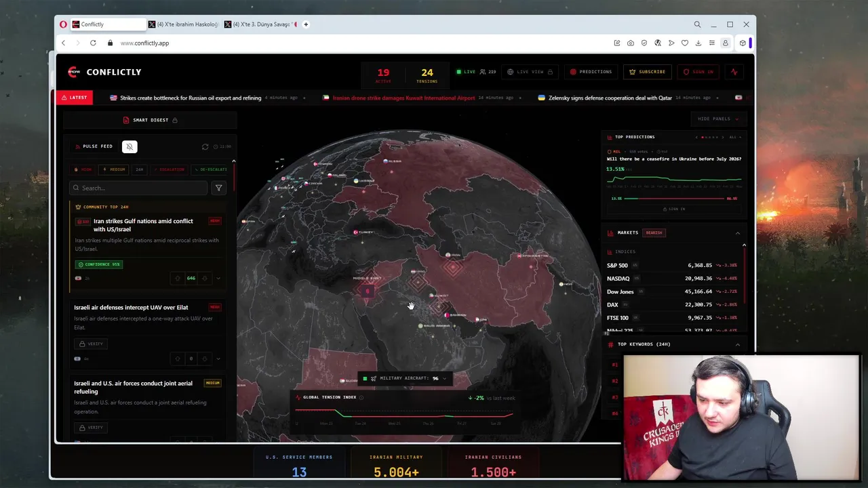Image resolution: width=868 pixels, height=488 pixels.
Task: Downvote the Iran strikes Gulf nations story
Action: (x=204, y=278)
